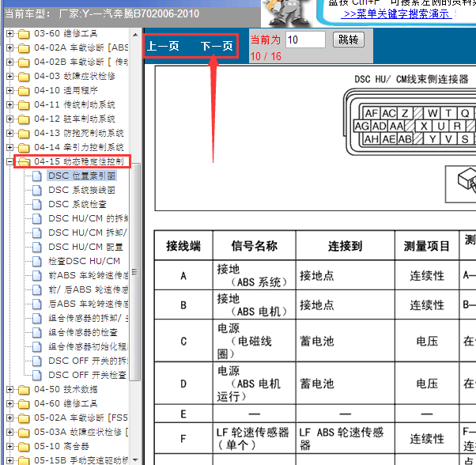The width and height of the screenshot is (476, 465).
Task: Click the folder icon beside 04-60 维修工具
Action: coord(24,404)
